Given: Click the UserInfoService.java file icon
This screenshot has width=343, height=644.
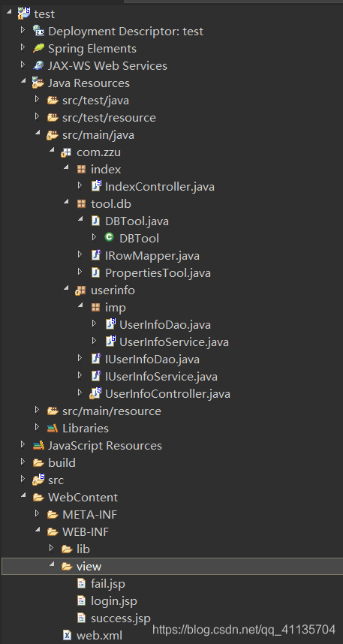Looking at the screenshot, I should click(110, 342).
